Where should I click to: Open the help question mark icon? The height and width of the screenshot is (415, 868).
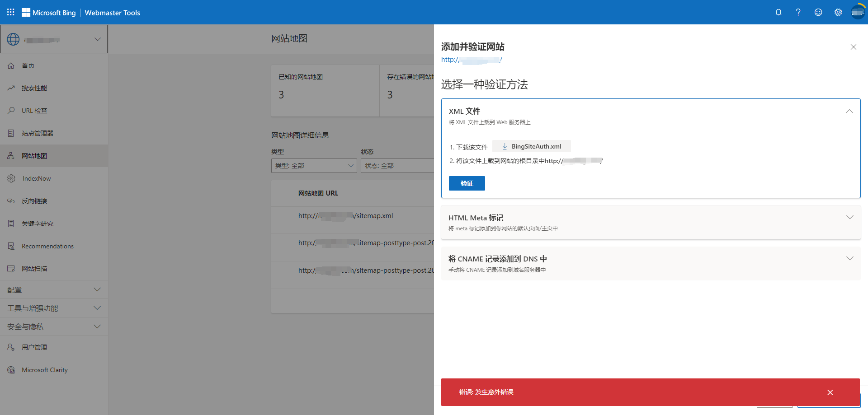[x=798, y=12]
